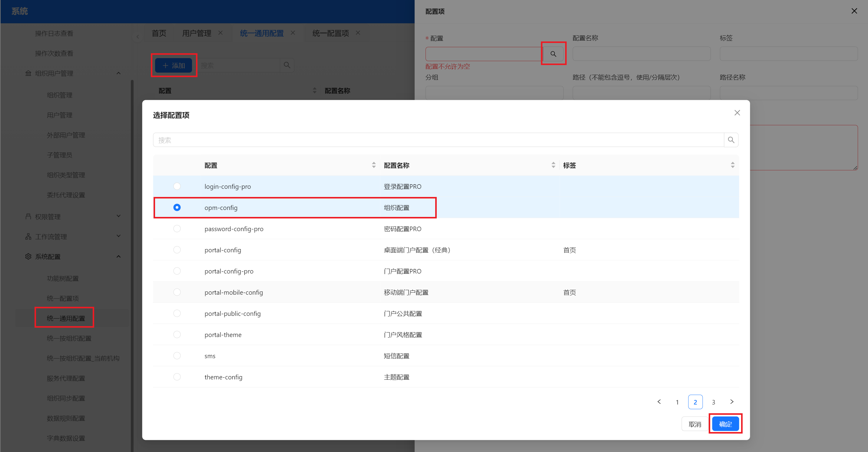Screen dimensions: 868x452
Task: Click the 配置 field lookup magnifier icon
Action: pyautogui.click(x=553, y=54)
